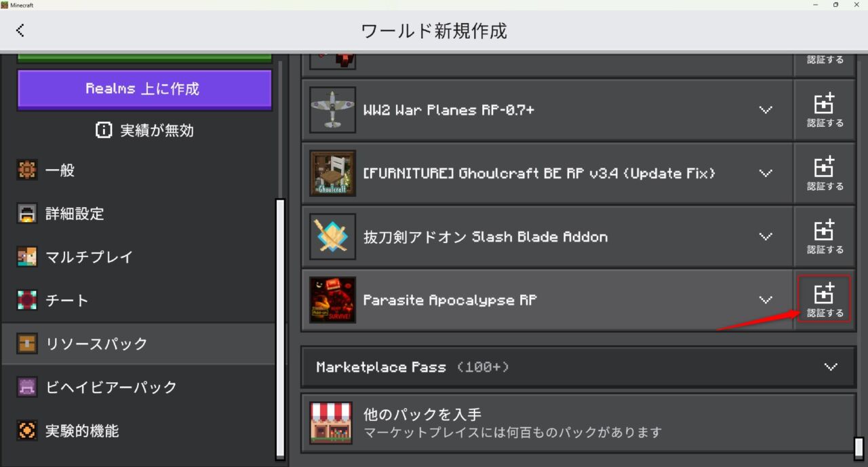Click the resource pack chest icon
This screenshot has height=467, width=868.
click(27, 343)
